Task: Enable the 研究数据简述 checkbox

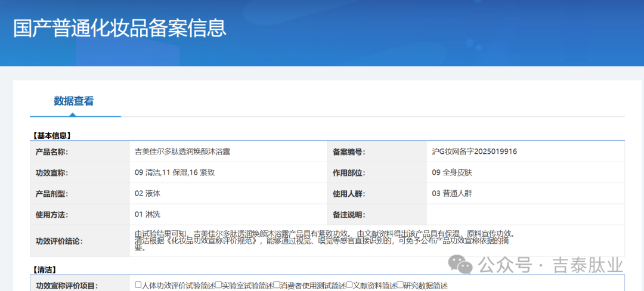Action: [400, 284]
